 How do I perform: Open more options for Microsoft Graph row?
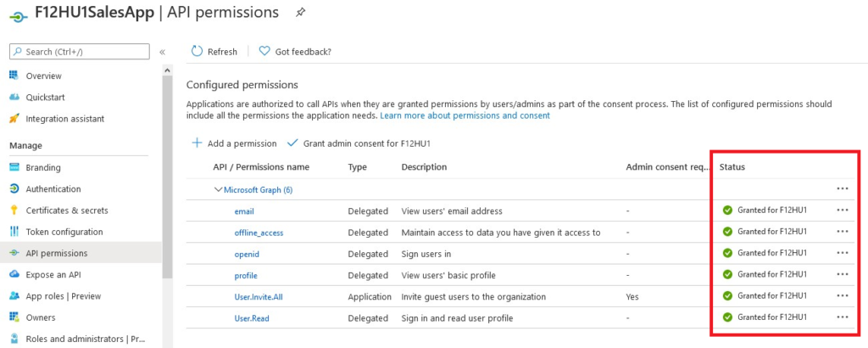tap(843, 188)
